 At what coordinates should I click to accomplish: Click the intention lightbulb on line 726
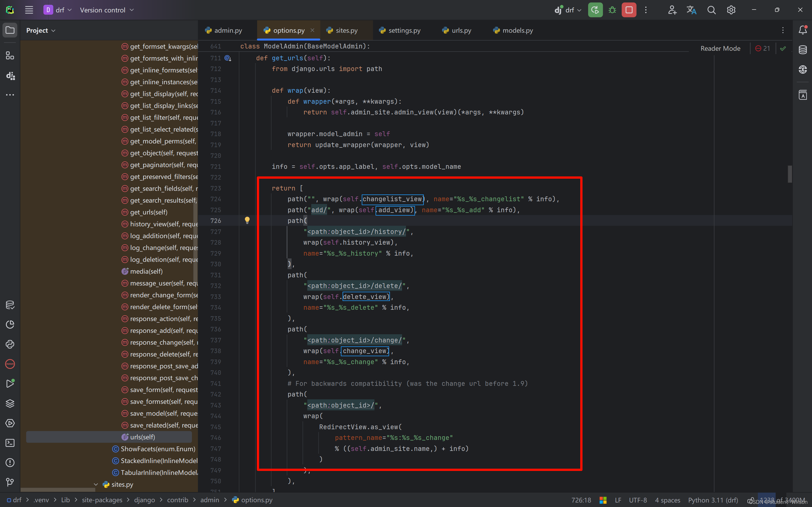coord(247,220)
